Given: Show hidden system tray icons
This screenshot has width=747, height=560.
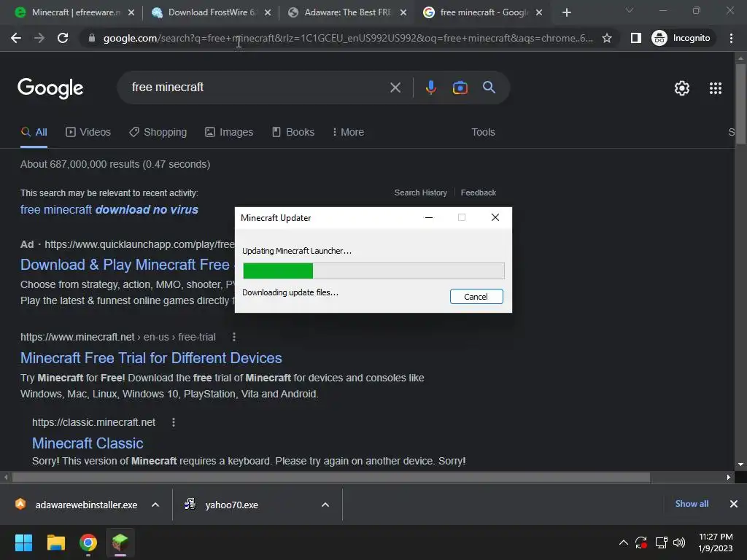Looking at the screenshot, I should [x=623, y=542].
